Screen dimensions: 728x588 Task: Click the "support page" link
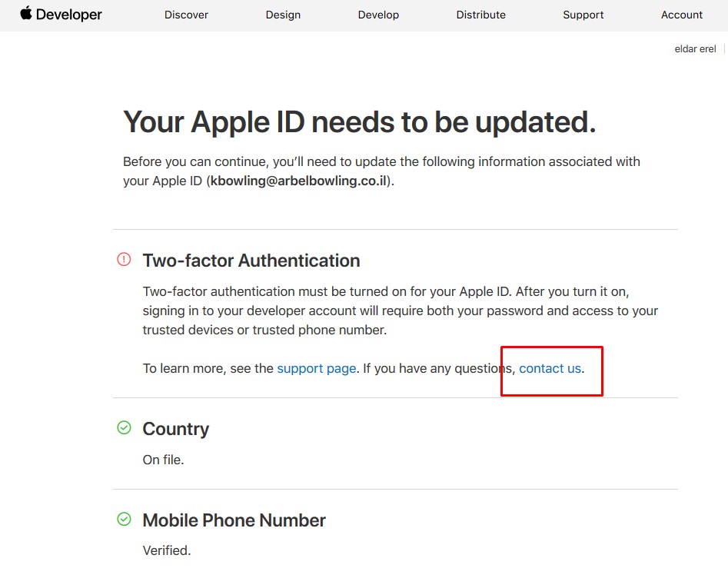click(x=316, y=368)
